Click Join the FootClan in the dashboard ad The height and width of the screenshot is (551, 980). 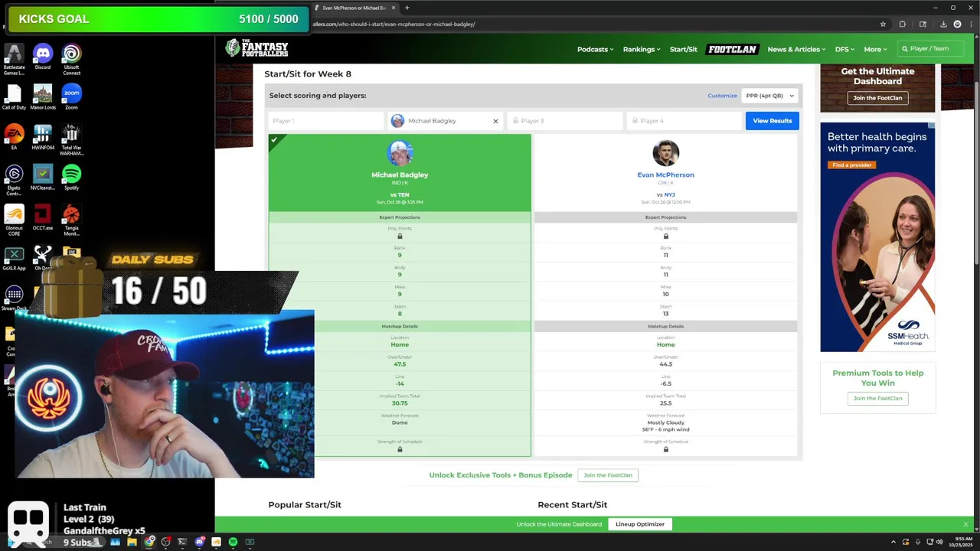(x=877, y=98)
